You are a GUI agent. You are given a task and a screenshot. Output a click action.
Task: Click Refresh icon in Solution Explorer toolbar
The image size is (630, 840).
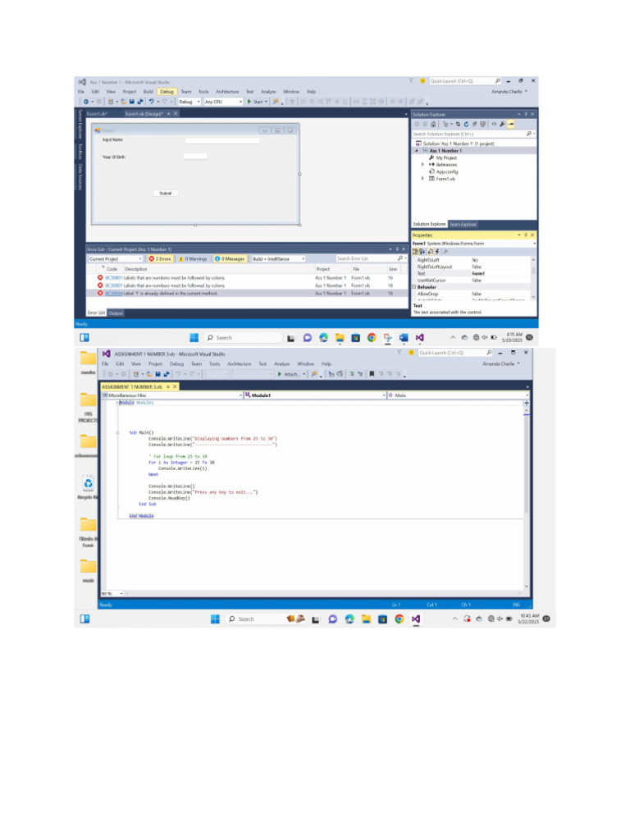tap(466, 125)
